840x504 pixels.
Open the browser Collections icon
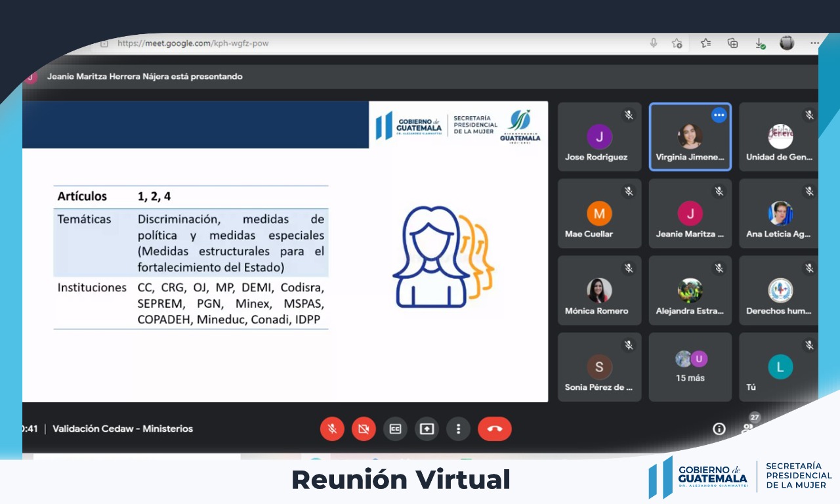point(733,43)
